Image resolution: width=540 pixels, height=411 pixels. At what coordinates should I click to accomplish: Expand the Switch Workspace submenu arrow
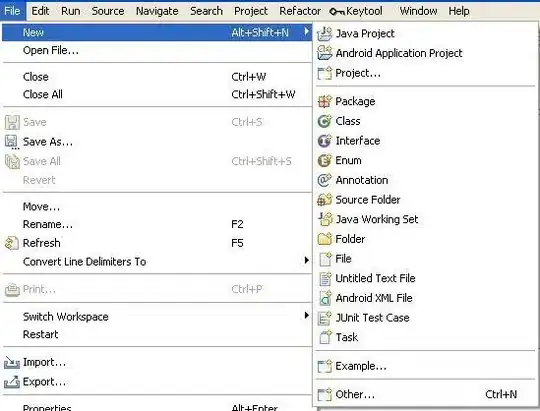307,315
